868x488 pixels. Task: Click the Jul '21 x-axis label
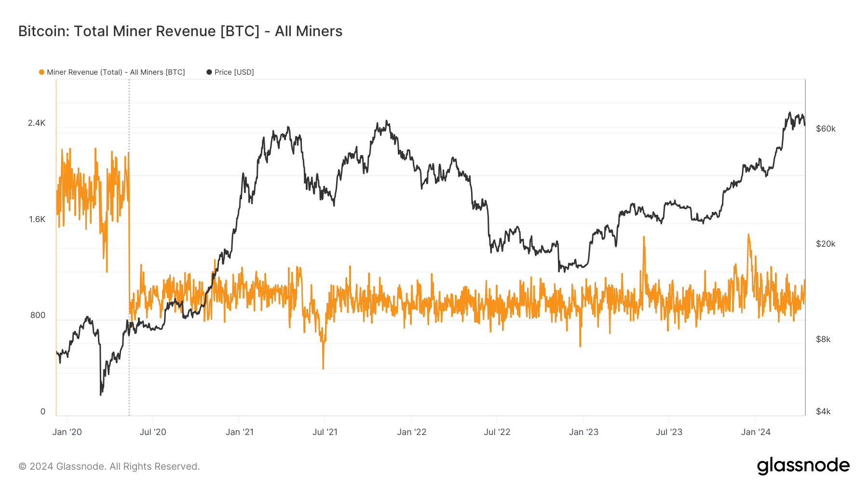pos(325,432)
